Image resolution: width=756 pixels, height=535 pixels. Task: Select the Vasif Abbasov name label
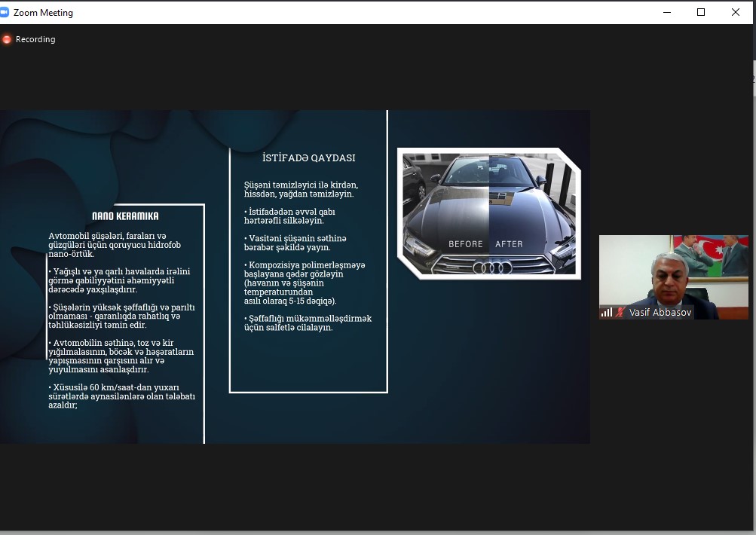tap(660, 312)
